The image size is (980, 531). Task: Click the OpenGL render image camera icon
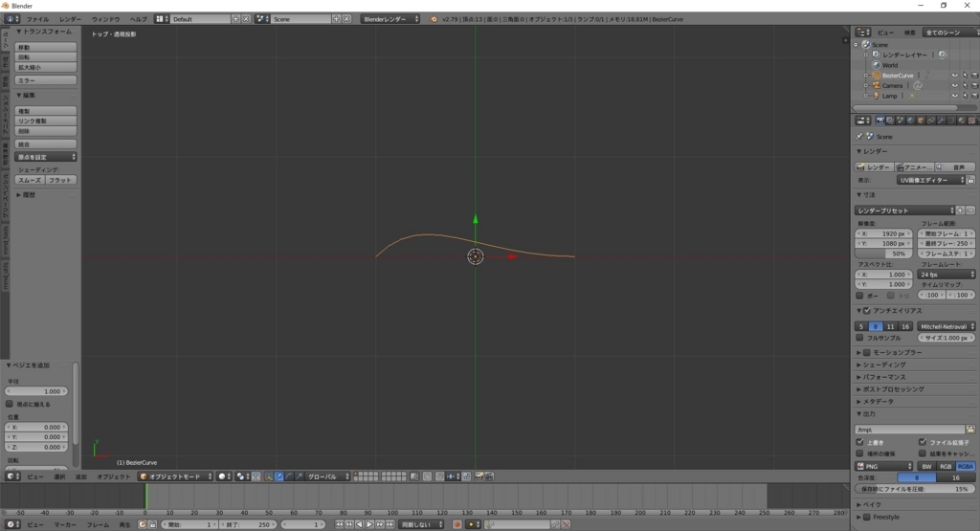click(x=479, y=476)
